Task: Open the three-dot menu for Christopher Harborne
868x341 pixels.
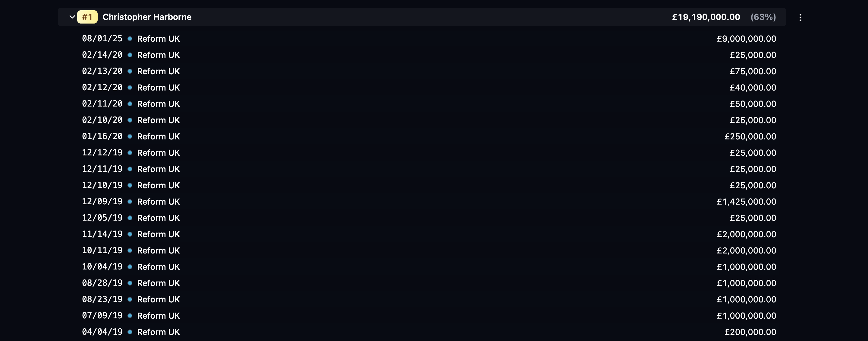Action: (800, 18)
